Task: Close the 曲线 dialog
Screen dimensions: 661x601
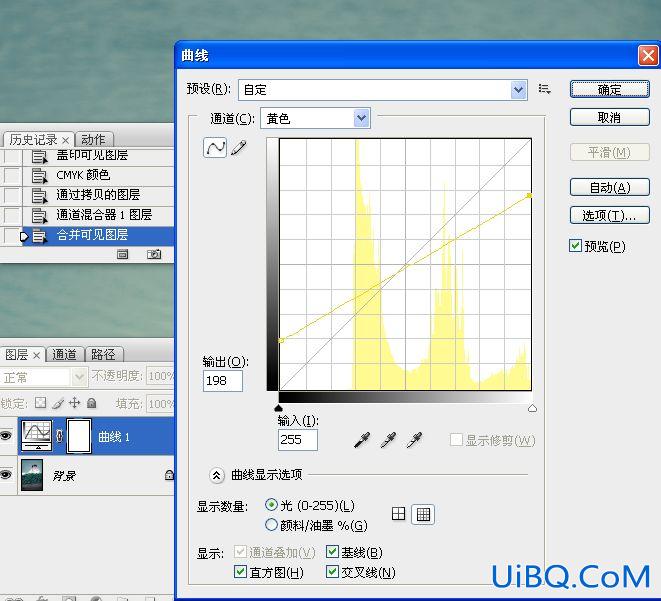Action: (648, 56)
